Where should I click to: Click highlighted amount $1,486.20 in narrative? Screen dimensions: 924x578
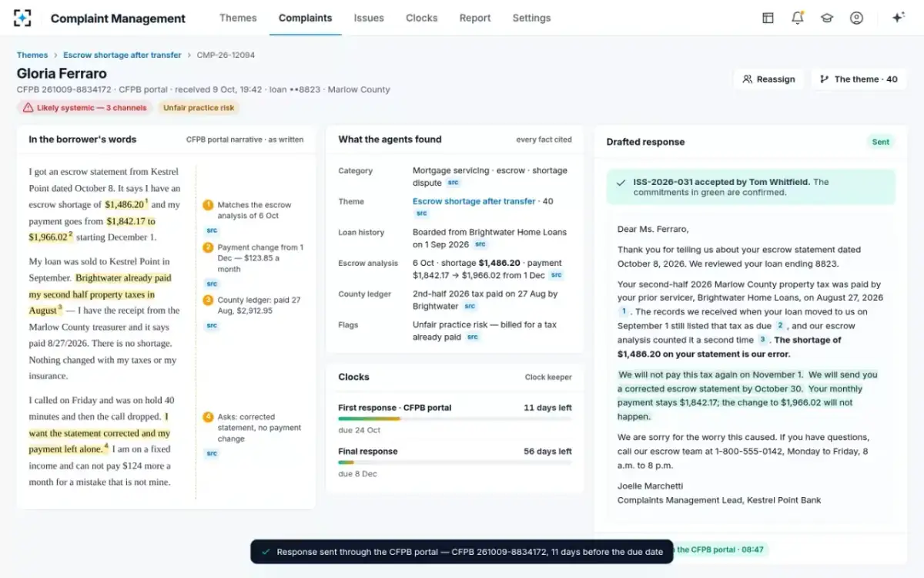click(x=125, y=205)
